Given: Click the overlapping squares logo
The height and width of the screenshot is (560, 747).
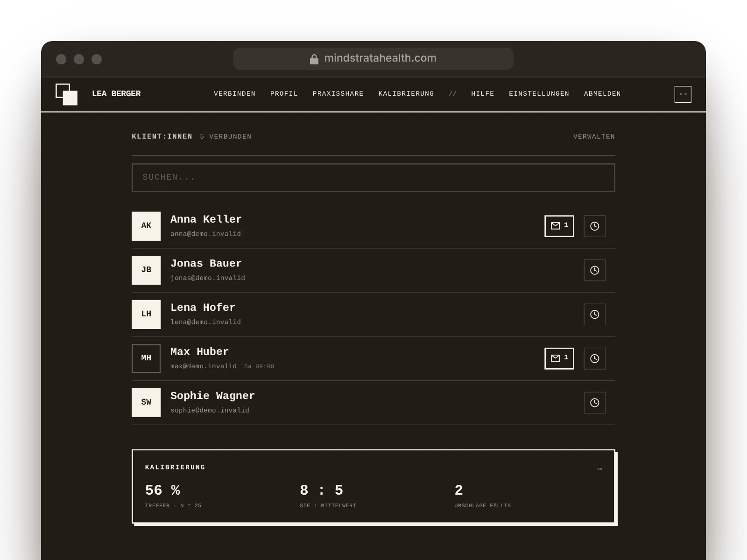Looking at the screenshot, I should click(66, 94).
